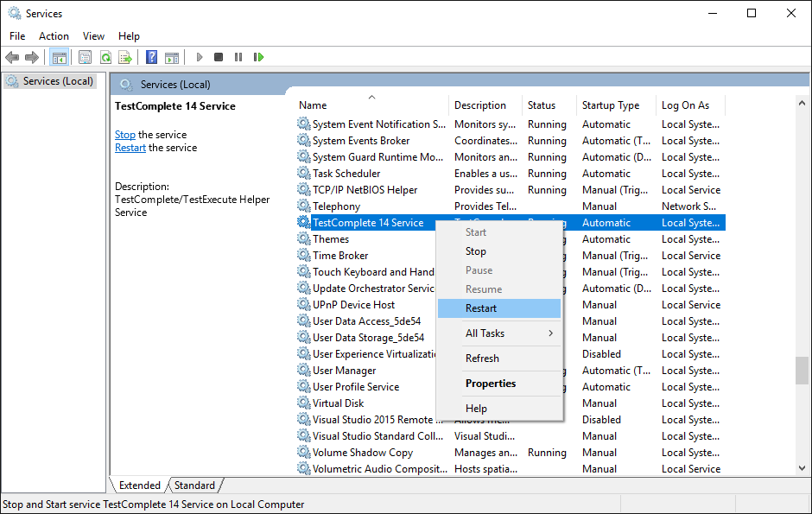This screenshot has width=812, height=514.
Task: Select Properties from the context menu
Action: (490, 383)
